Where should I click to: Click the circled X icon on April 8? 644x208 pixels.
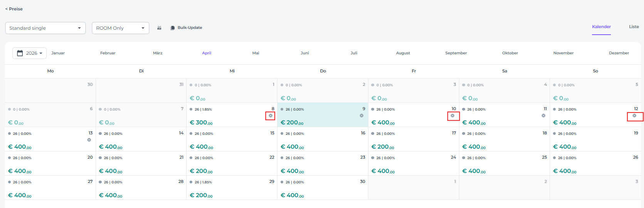tap(271, 116)
